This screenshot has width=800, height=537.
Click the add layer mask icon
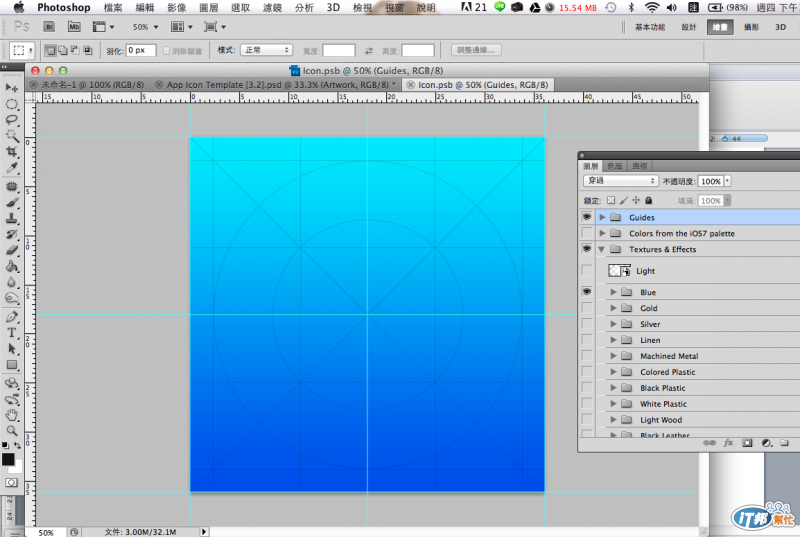point(747,441)
